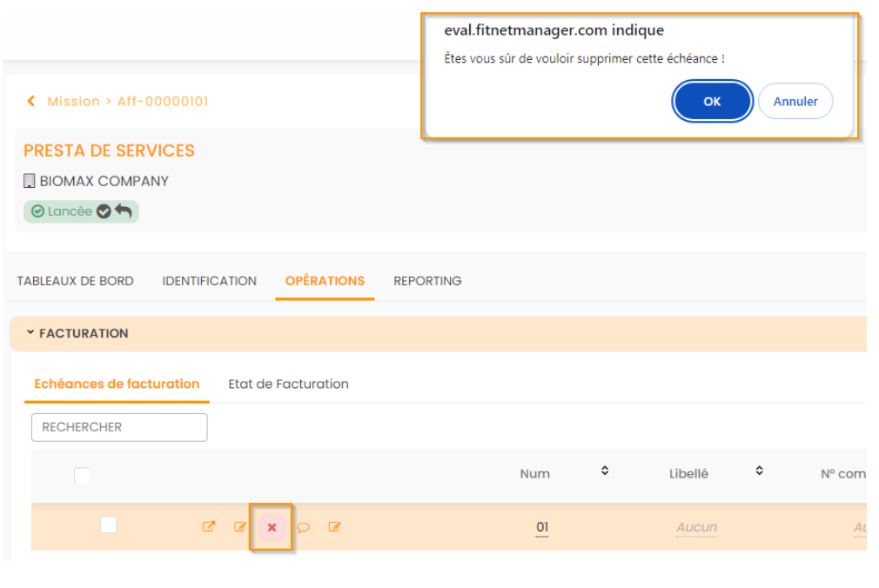Click the edit icon right of the comment bubble
The image size is (879, 588).
[334, 526]
